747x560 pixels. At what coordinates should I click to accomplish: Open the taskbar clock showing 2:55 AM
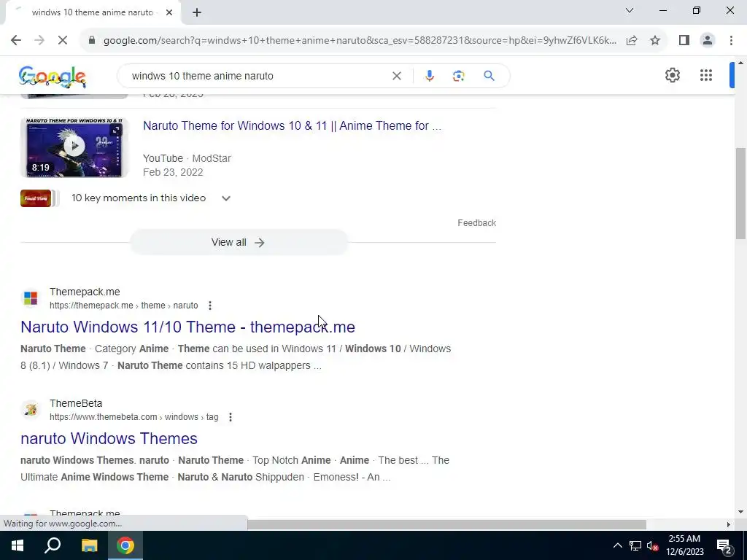684,545
